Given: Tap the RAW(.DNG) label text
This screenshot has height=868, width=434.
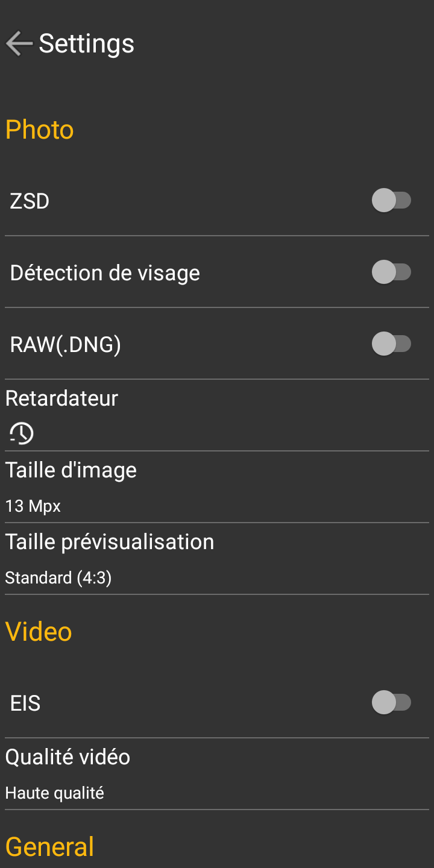Looking at the screenshot, I should point(66,344).
